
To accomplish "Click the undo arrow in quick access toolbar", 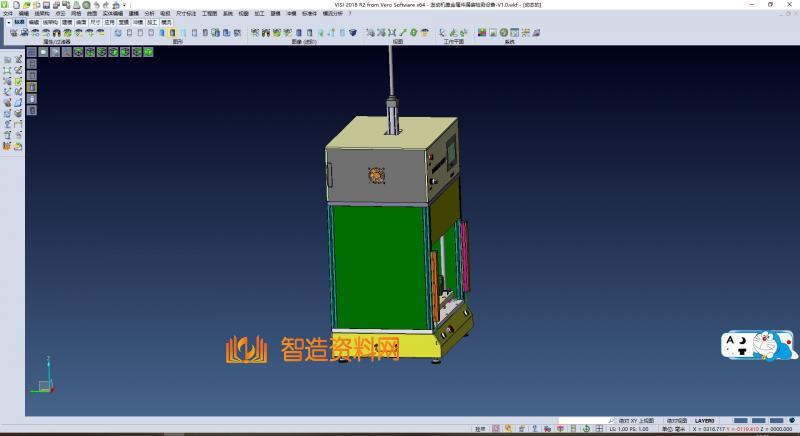I will [x=96, y=4].
